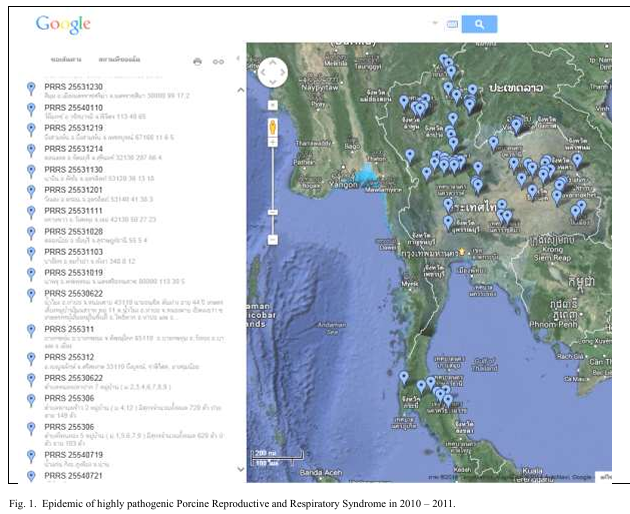Viewport: 630px width, 514px height.
Task: Open the on-screen keyboard icon in search box
Action: coord(452,25)
